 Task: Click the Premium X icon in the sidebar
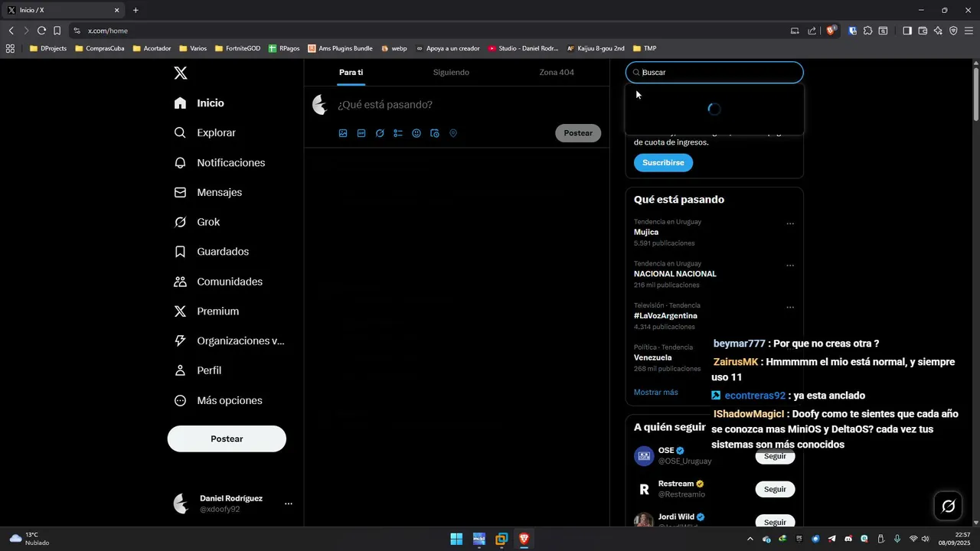pyautogui.click(x=180, y=311)
